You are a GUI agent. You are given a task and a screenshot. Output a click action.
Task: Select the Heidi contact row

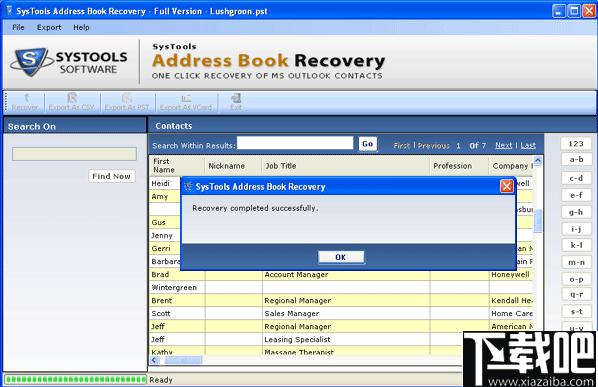(x=165, y=183)
